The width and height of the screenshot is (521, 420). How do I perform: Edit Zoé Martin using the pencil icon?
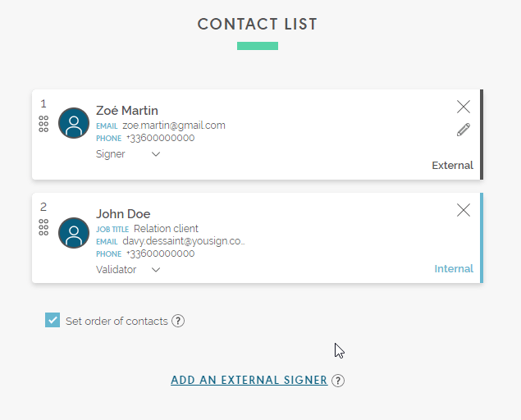[x=464, y=130]
